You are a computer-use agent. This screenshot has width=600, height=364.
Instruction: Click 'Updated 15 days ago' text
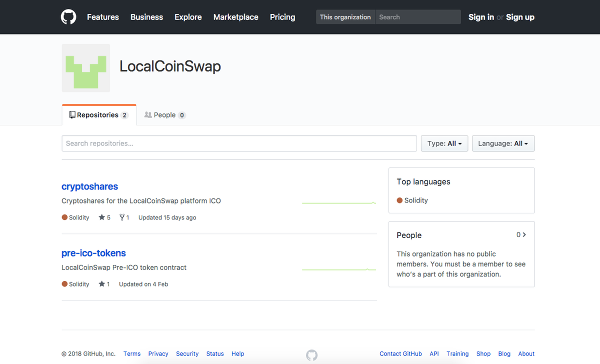(x=167, y=217)
